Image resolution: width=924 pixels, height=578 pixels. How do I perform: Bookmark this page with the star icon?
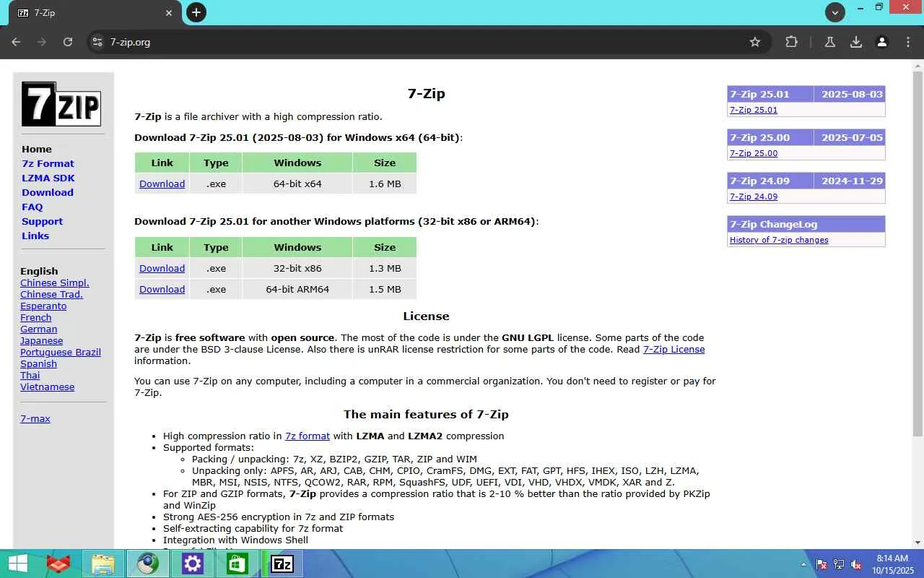(x=755, y=42)
